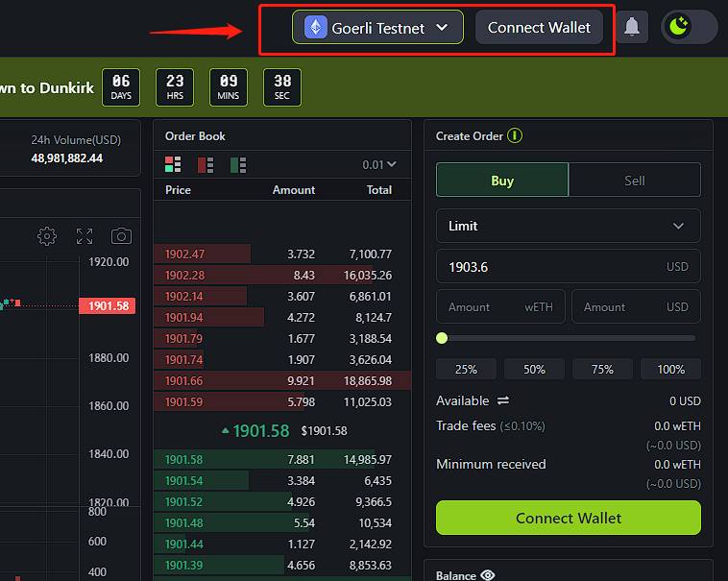Switch to the Sell tab

pos(634,180)
